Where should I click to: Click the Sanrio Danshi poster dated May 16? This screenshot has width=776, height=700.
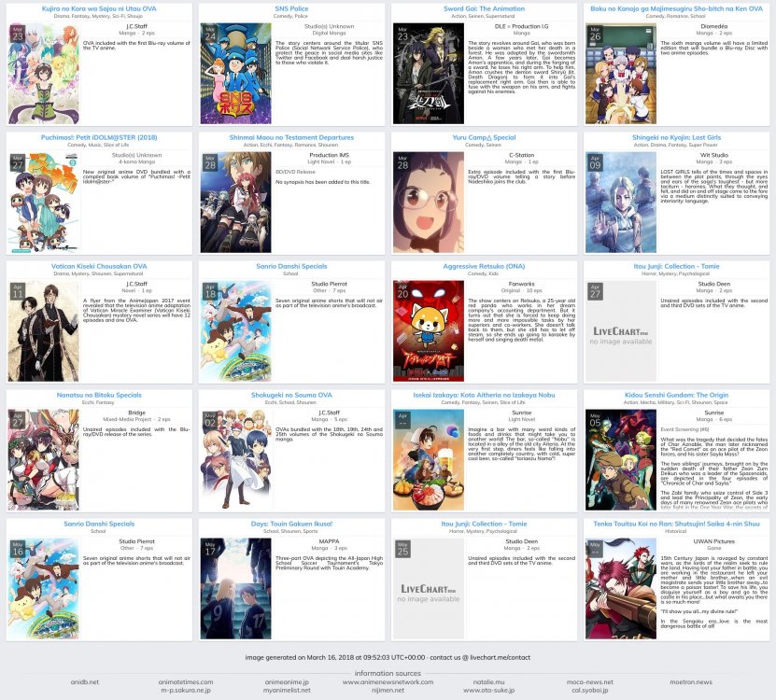(44, 589)
